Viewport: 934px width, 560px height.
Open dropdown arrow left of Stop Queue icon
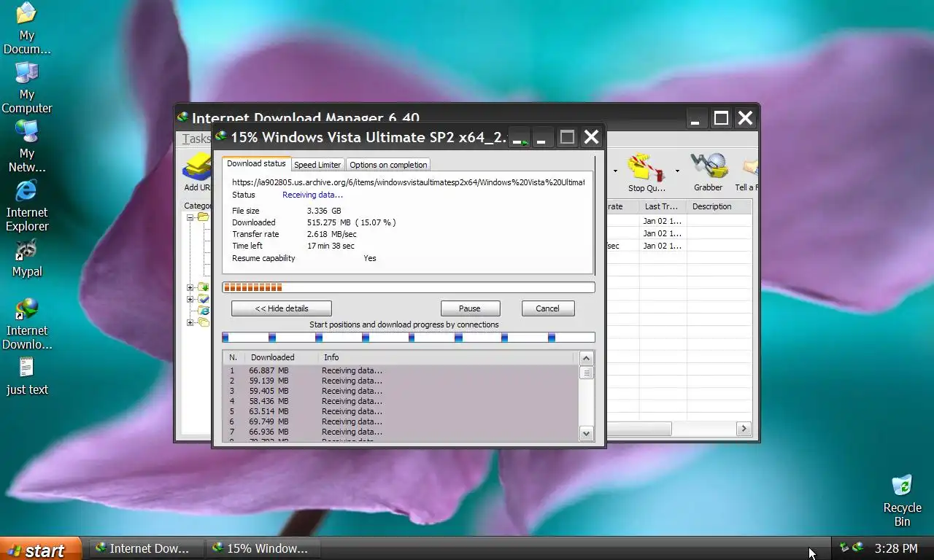click(615, 171)
